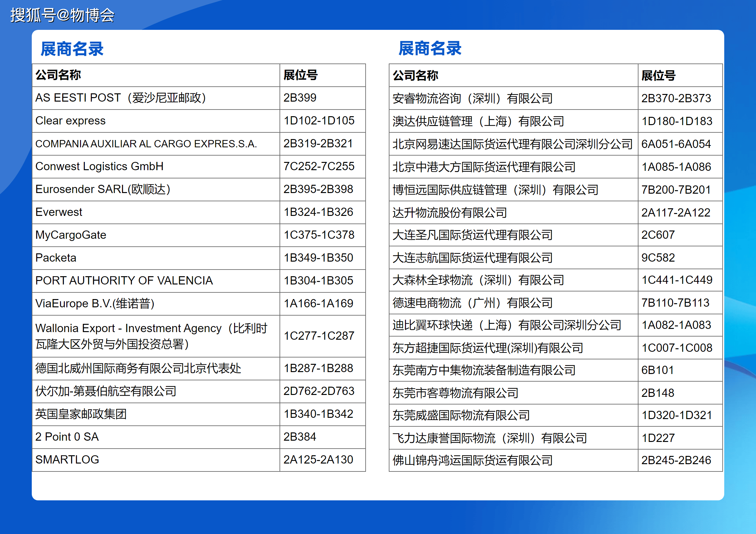
Task: Select booth 1D102-1D105
Action: [x=319, y=121]
